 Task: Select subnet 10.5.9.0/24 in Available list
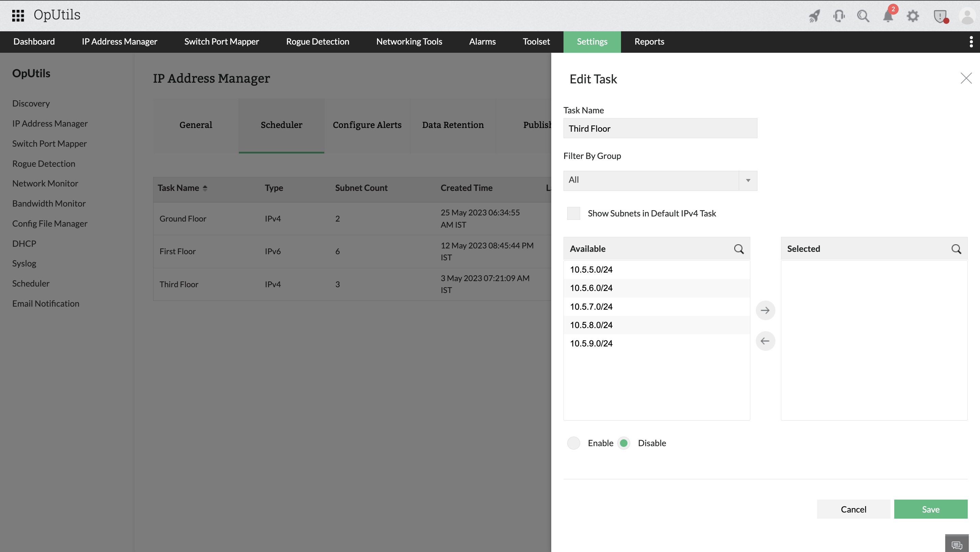[x=656, y=343]
